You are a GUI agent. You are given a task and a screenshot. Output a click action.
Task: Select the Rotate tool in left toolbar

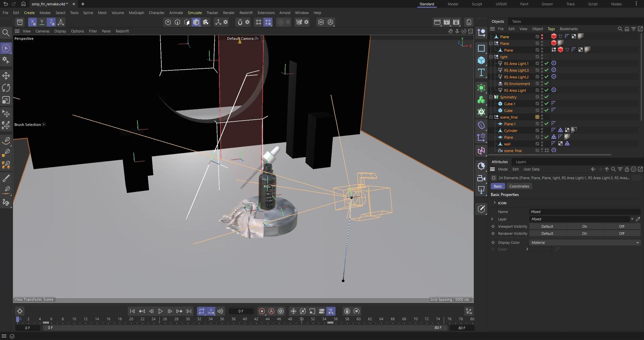pos(6,88)
